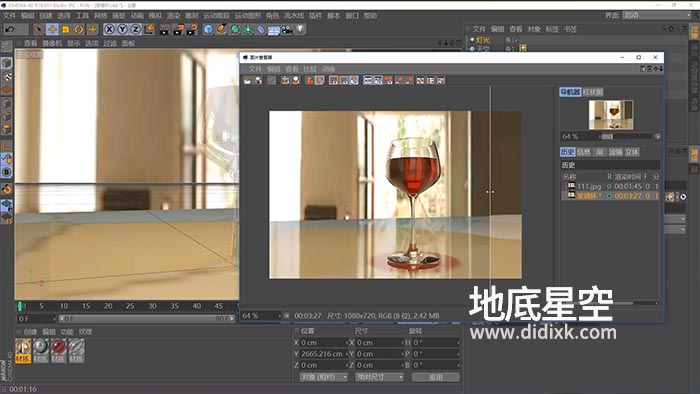Open viewport 摄像机 menu
The height and width of the screenshot is (394, 700).
[52, 43]
